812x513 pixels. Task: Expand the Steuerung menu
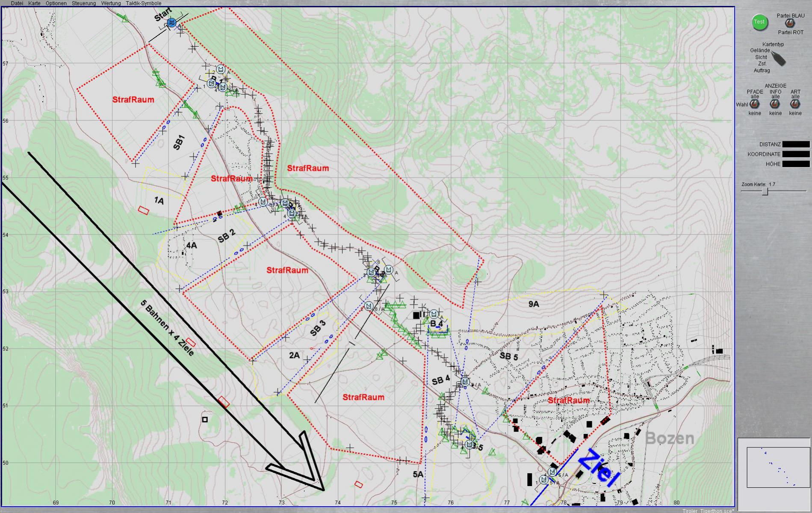(84, 3)
